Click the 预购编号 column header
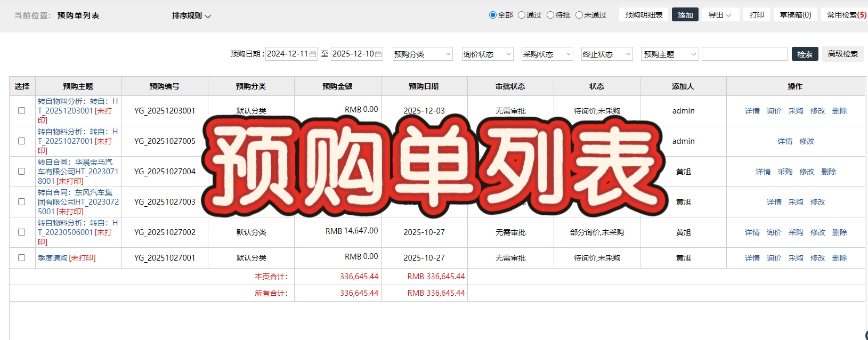The image size is (868, 340). tap(165, 86)
